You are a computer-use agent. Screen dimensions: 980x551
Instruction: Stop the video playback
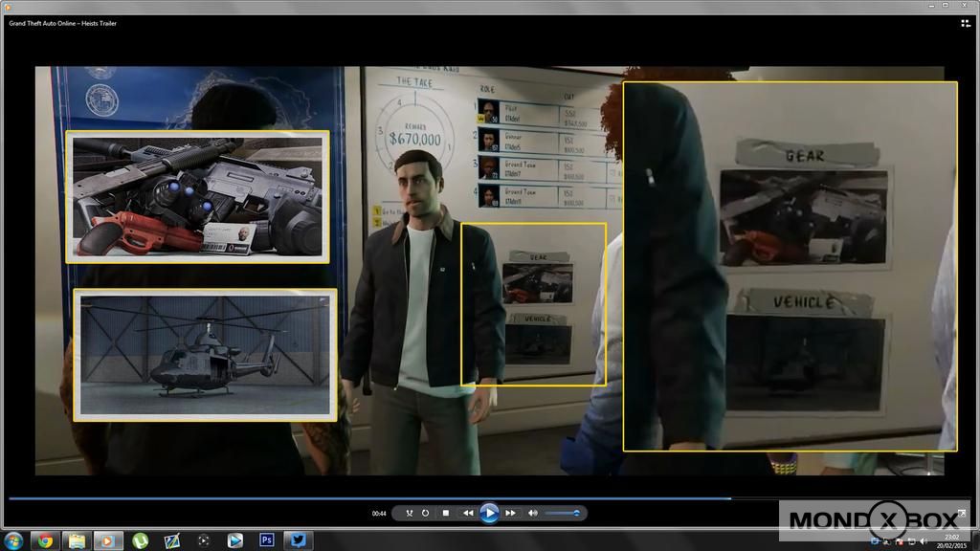click(445, 514)
